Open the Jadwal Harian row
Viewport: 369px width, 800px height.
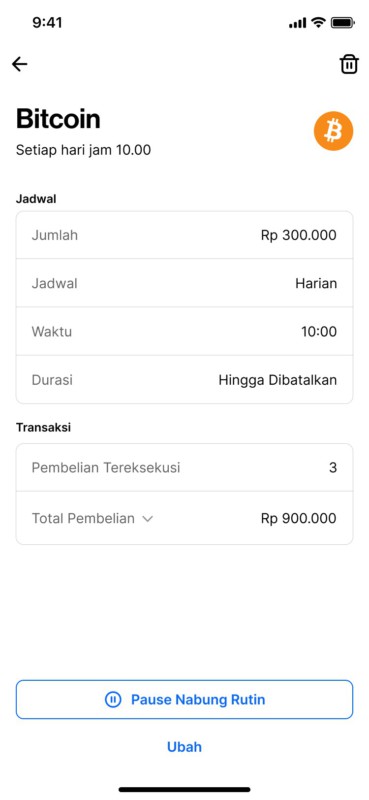(184, 283)
